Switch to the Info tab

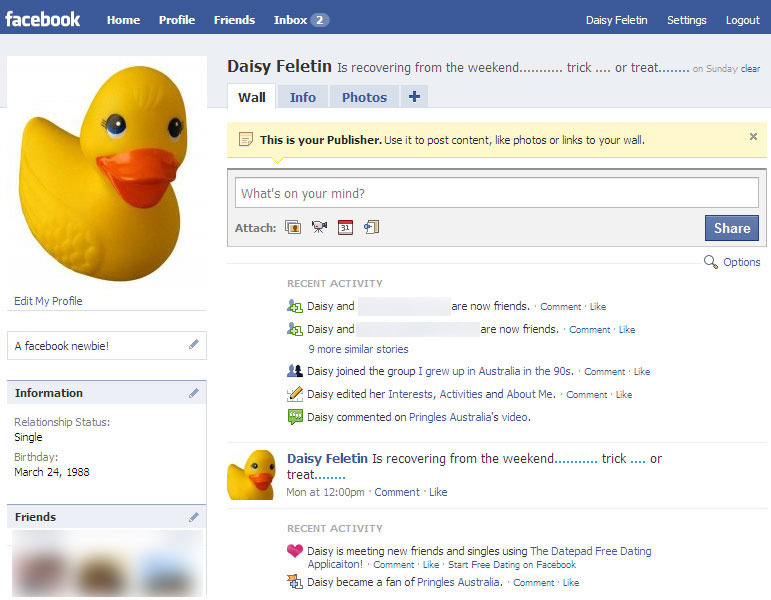coord(303,97)
